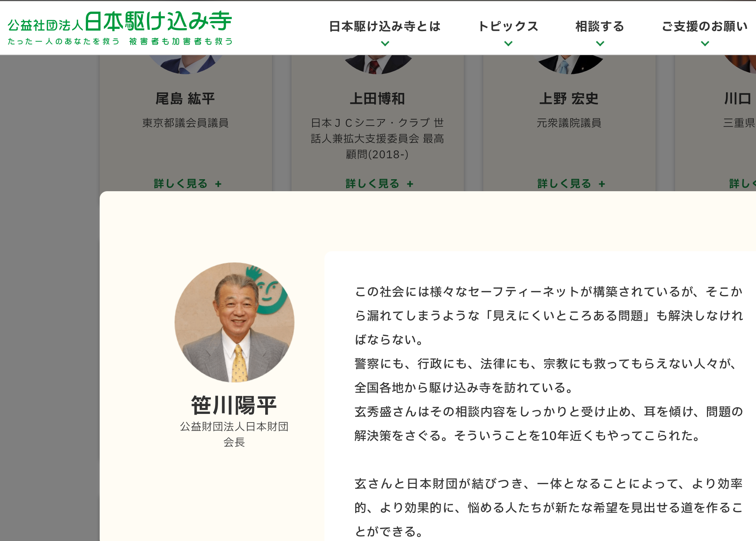Click the name 尾島 紘平
The height and width of the screenshot is (541, 756).
185,99
